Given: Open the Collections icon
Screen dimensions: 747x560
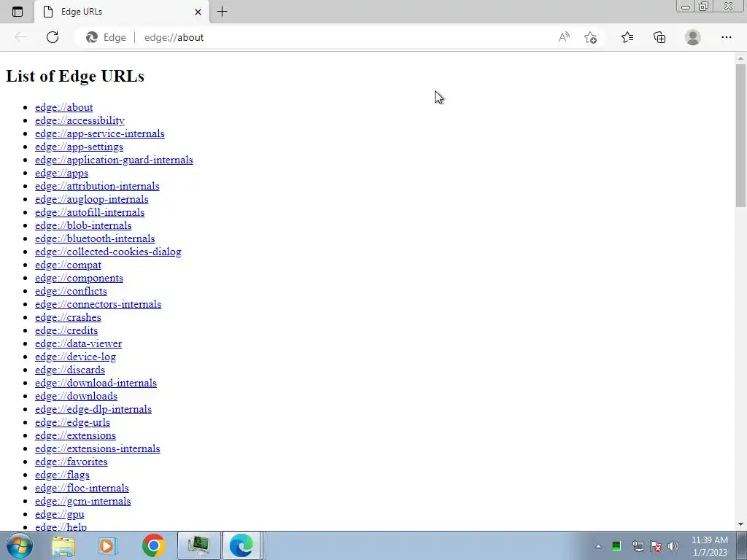Looking at the screenshot, I should pyautogui.click(x=659, y=37).
